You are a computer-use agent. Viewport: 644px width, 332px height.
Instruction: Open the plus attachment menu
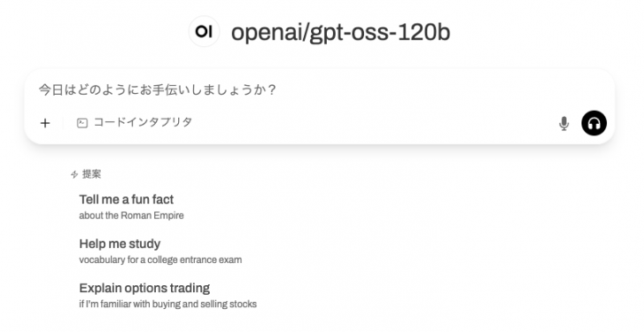[x=45, y=123]
